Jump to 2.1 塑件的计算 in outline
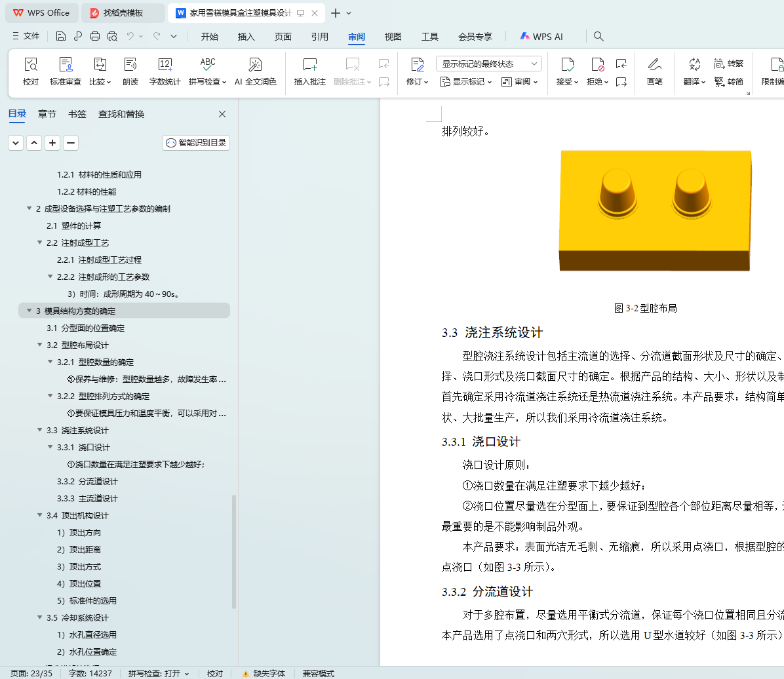This screenshot has height=679, width=784. point(73,225)
